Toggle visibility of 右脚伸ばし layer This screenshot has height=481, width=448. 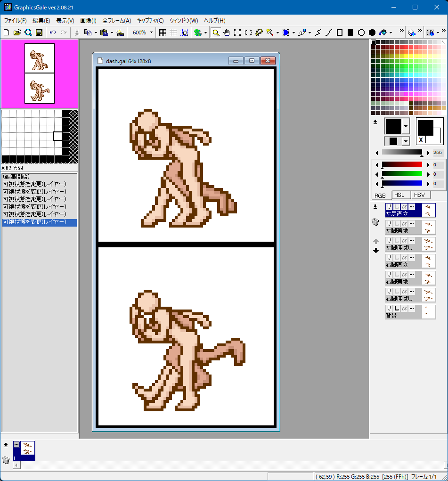[x=389, y=291]
